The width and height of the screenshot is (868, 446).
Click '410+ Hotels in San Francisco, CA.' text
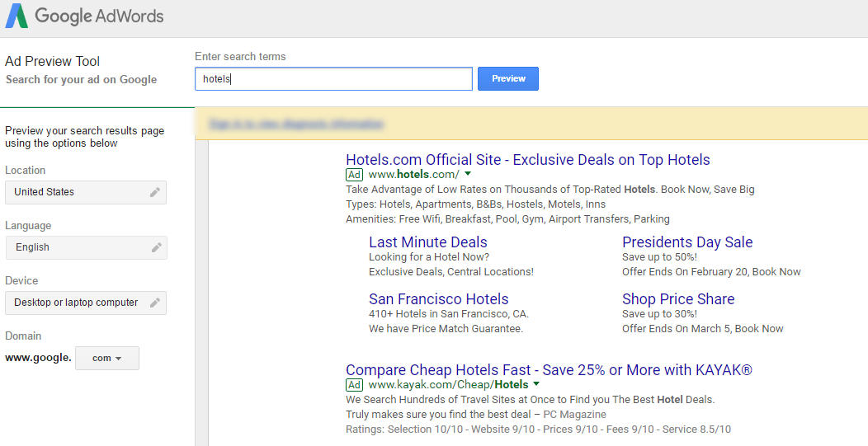(449, 314)
